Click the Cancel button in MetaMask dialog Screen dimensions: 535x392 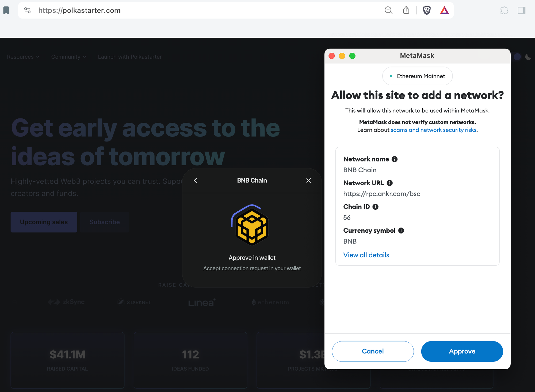pos(373,351)
